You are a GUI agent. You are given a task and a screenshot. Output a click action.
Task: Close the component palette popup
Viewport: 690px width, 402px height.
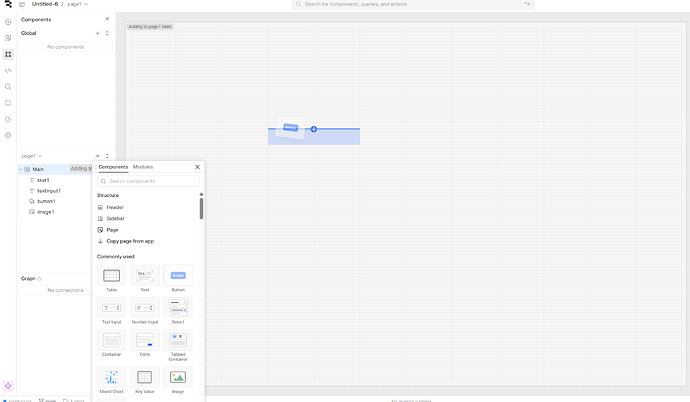(x=197, y=167)
